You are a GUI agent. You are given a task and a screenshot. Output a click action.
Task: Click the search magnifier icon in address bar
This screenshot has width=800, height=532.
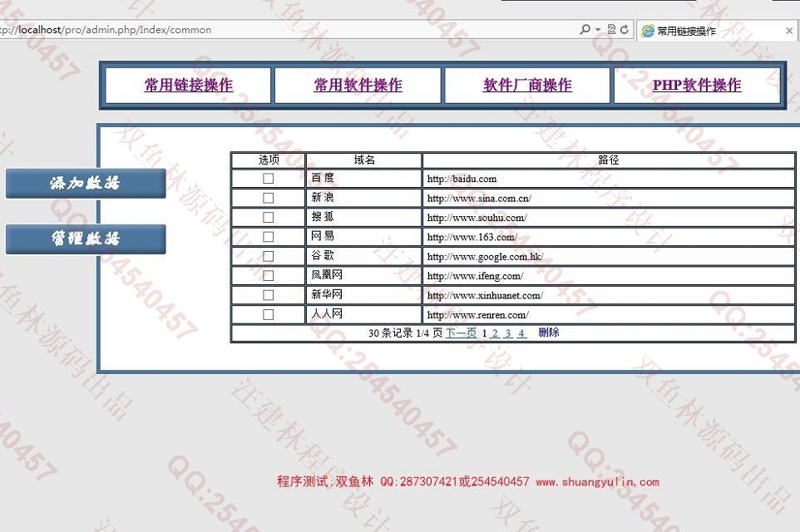pos(585,30)
